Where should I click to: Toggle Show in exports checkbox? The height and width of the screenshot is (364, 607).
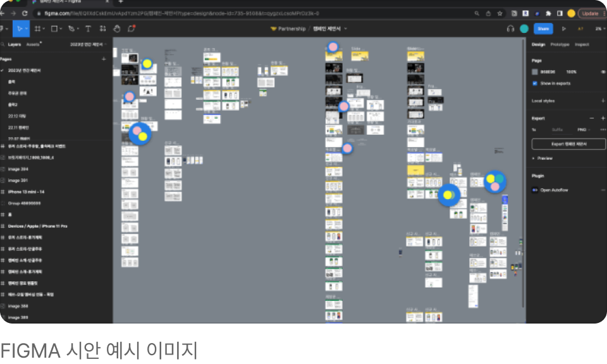coord(535,83)
